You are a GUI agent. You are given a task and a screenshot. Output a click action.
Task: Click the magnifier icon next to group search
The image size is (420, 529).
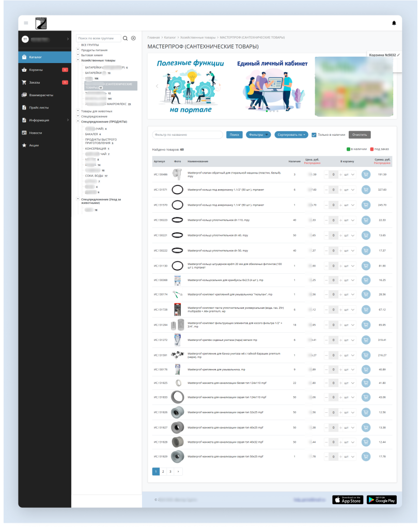[126, 38]
